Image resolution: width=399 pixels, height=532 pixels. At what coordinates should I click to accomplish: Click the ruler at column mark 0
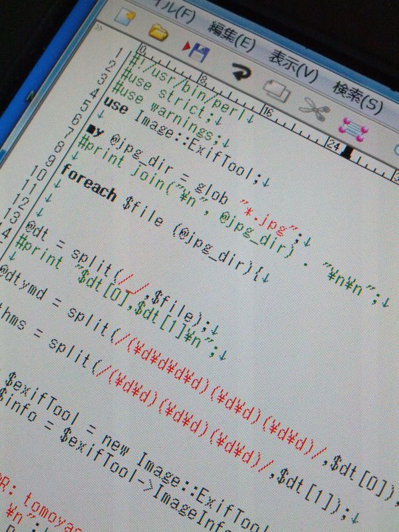point(142,51)
